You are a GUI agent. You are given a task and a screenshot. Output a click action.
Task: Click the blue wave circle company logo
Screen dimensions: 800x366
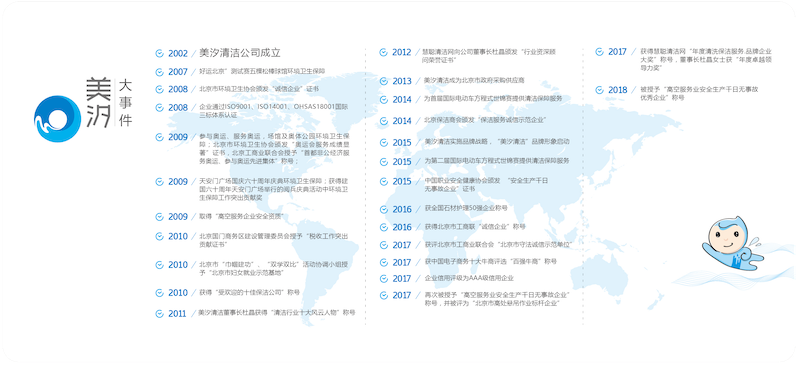click(57, 118)
